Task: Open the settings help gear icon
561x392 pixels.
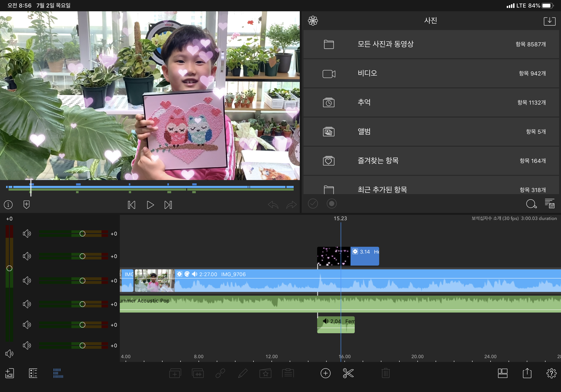Action: (551, 373)
